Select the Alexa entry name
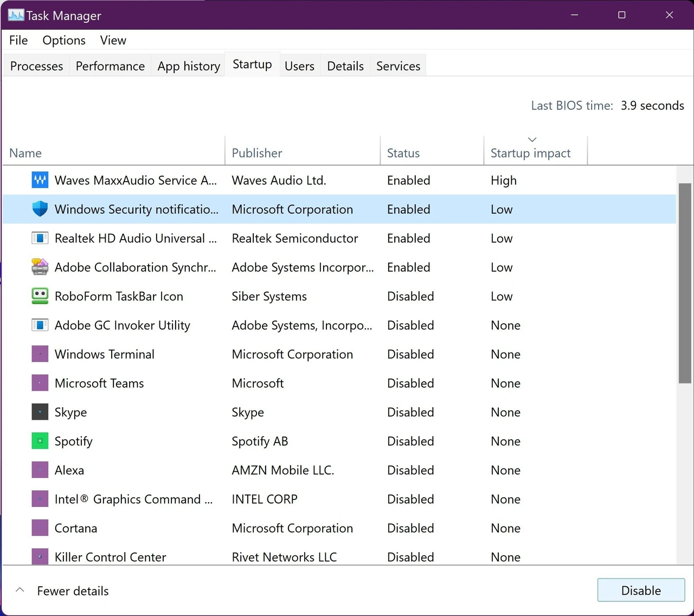694x616 pixels. click(x=69, y=470)
